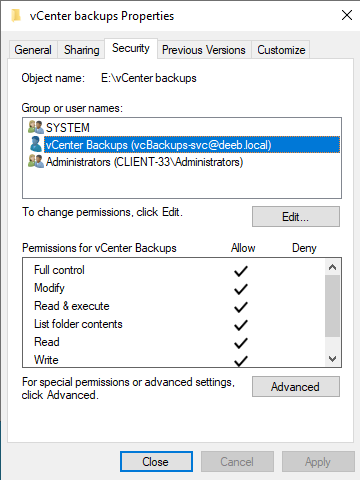Select SYSTEM in group list
Screen dimensions: 360x480
68,127
